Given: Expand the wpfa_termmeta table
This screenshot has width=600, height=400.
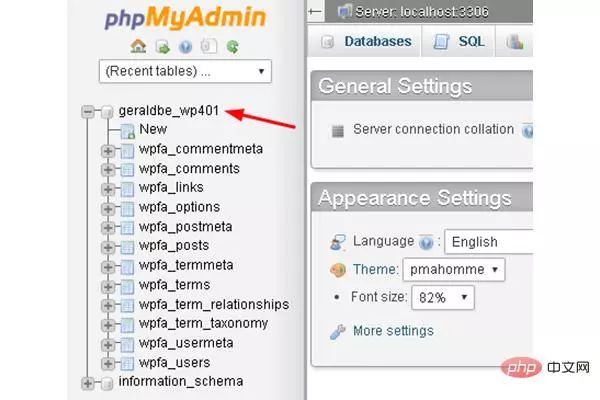Looking at the screenshot, I should [x=108, y=267].
